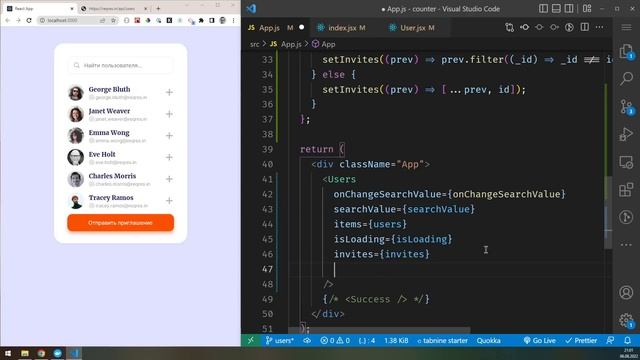The image size is (640, 360).
Task: Switch git branch users* in status bar
Action: [280, 340]
